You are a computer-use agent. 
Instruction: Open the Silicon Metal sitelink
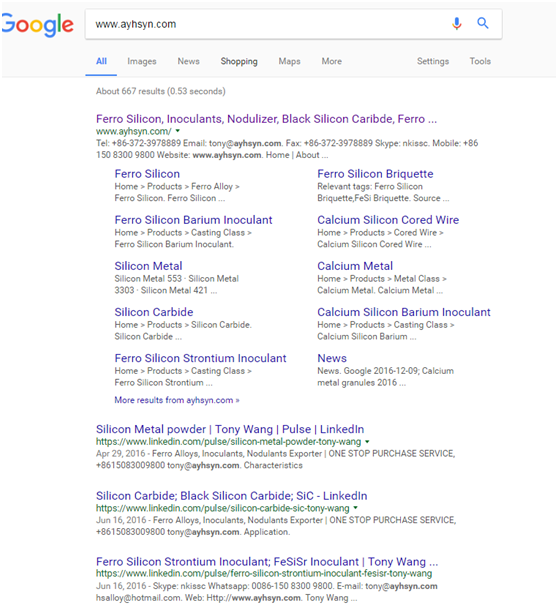coord(148,266)
